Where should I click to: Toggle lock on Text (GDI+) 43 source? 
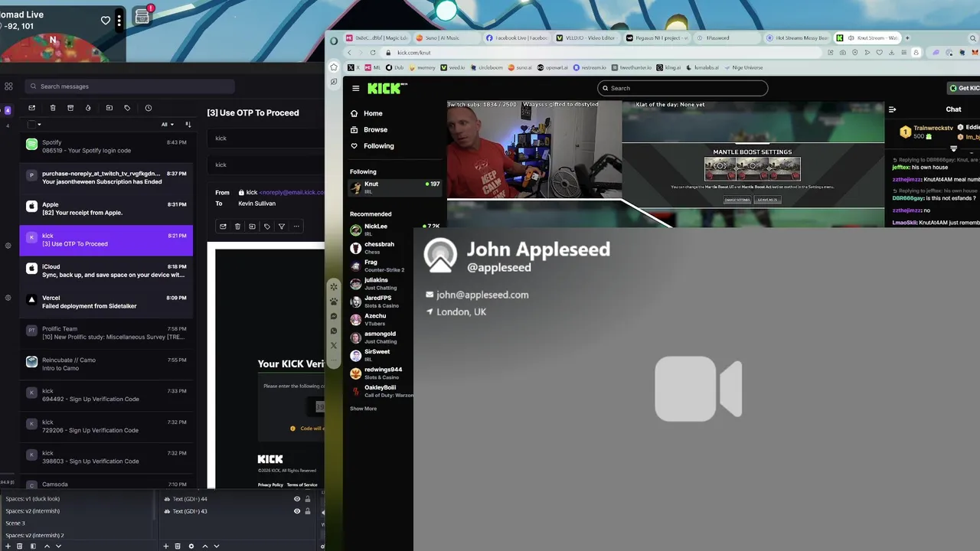(308, 511)
